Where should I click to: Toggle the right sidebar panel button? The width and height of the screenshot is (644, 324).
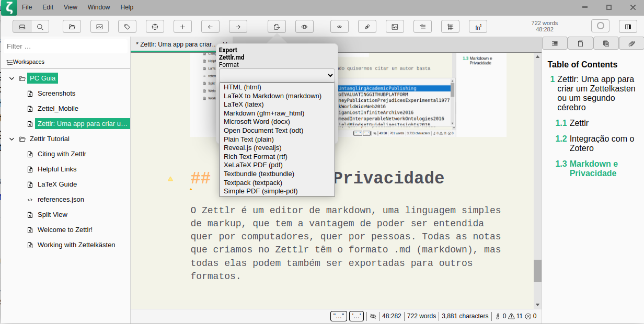[628, 26]
